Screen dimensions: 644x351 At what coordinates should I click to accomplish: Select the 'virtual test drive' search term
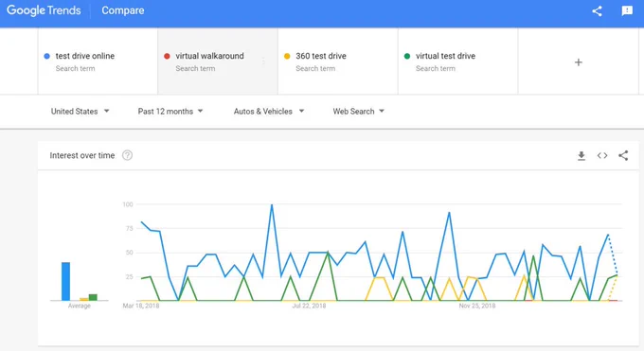click(x=457, y=61)
